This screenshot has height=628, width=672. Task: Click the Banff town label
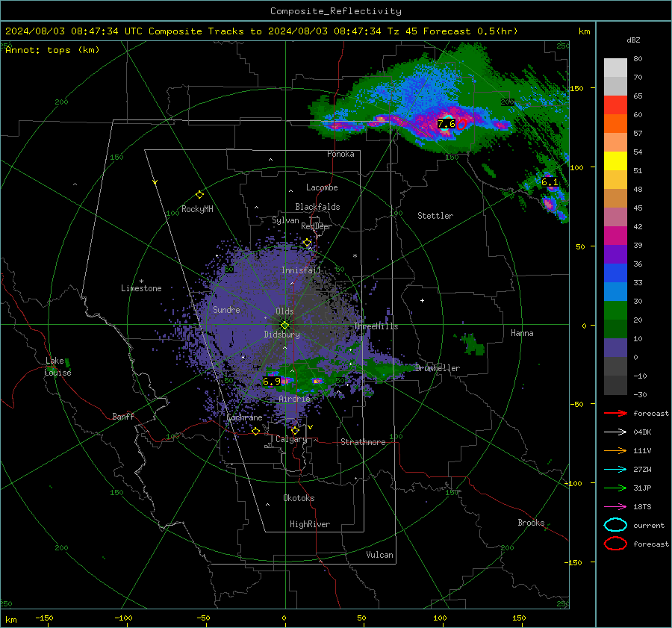[123, 416]
